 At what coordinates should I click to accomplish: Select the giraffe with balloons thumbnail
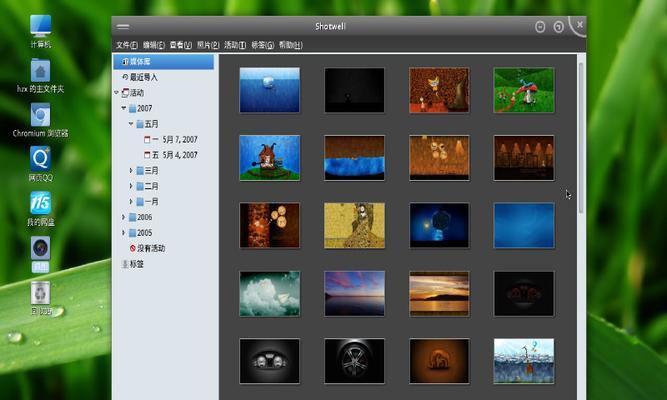(x=524, y=361)
